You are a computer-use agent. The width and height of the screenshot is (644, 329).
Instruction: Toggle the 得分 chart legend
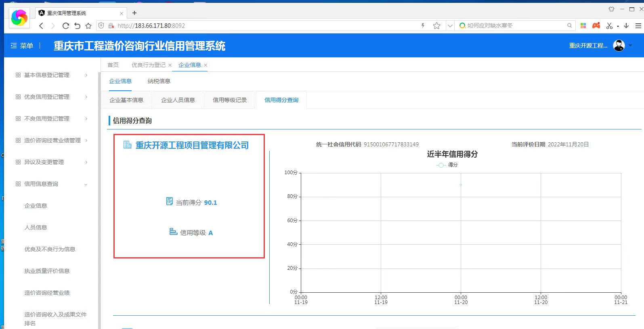(x=447, y=165)
